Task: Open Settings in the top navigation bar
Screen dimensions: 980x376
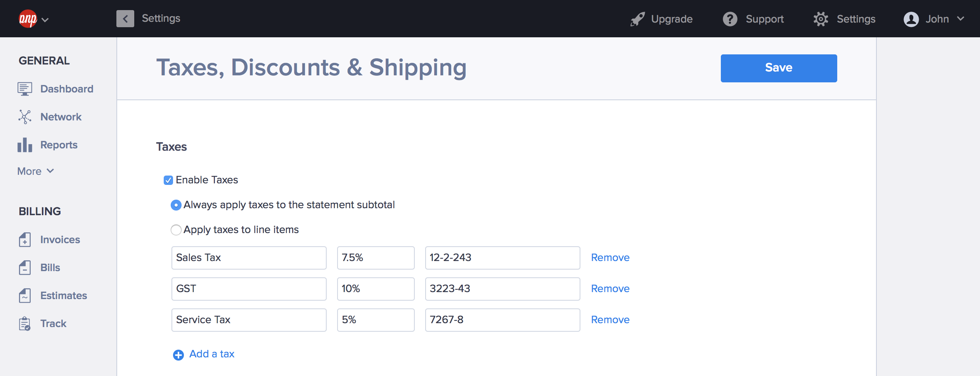Action: pos(845,19)
